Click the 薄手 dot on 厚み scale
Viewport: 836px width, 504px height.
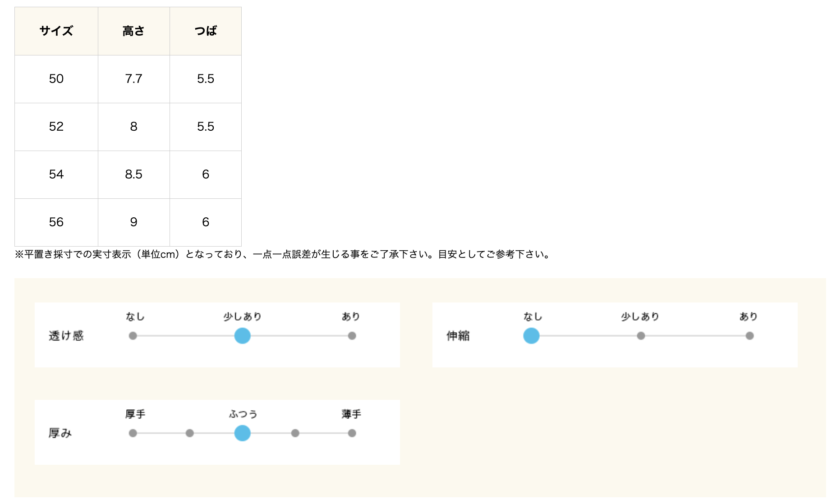[x=352, y=433]
